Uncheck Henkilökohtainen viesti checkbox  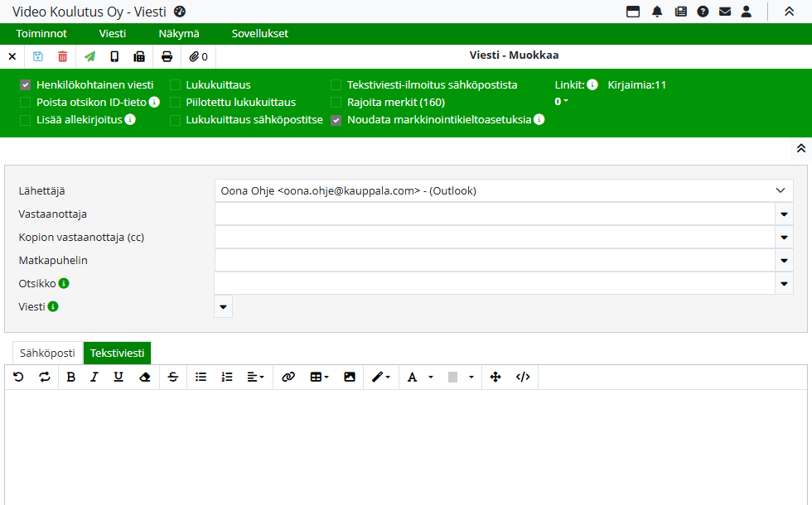click(x=26, y=85)
